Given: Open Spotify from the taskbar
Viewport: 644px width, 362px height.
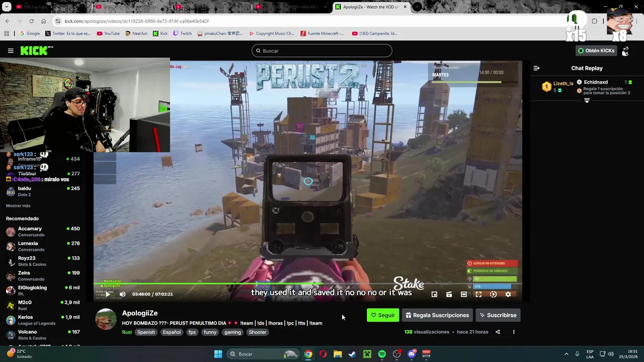Looking at the screenshot, I should pyautogui.click(x=382, y=354).
